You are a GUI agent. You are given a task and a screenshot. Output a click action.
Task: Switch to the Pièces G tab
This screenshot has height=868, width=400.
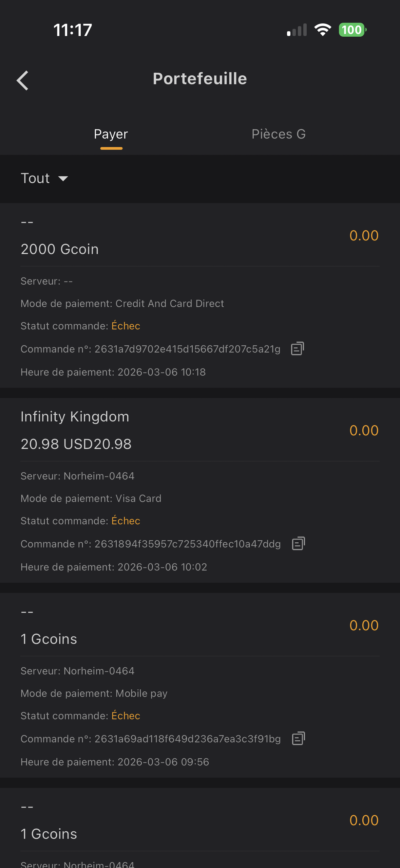coord(279,134)
